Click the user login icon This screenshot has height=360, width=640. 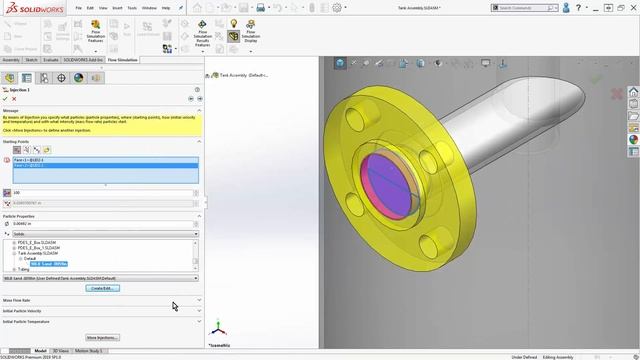tap(566, 8)
